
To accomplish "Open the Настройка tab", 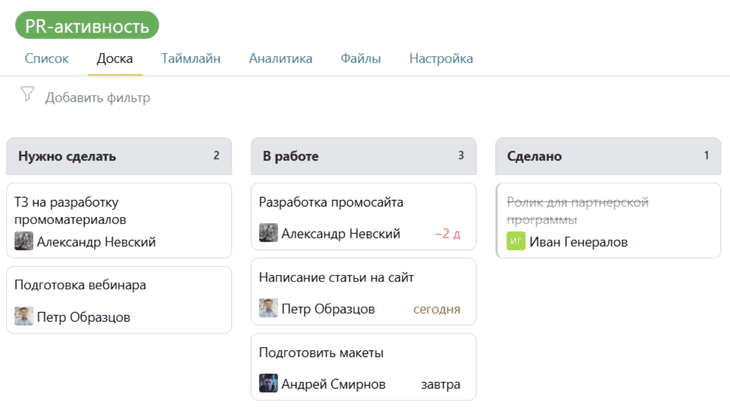I will [x=441, y=59].
